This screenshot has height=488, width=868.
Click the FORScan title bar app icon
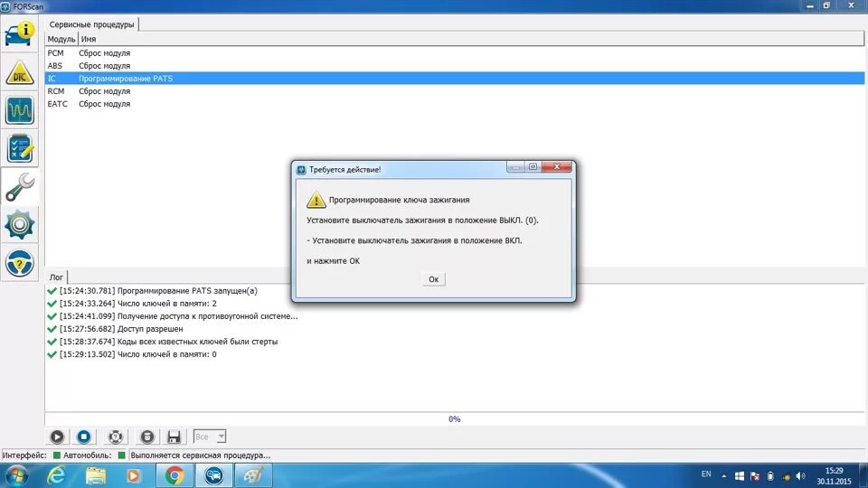coord(5,6)
